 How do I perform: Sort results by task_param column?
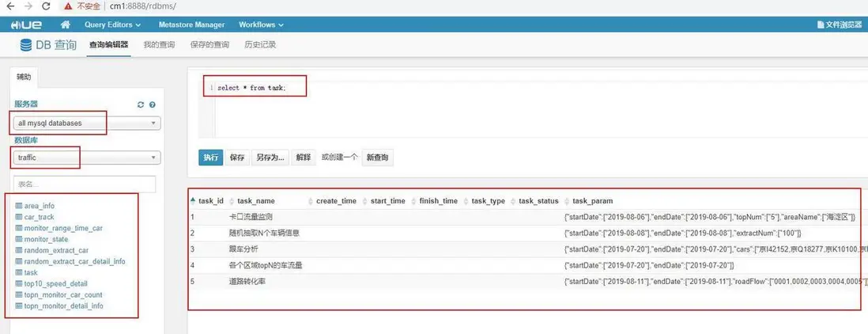(x=593, y=201)
